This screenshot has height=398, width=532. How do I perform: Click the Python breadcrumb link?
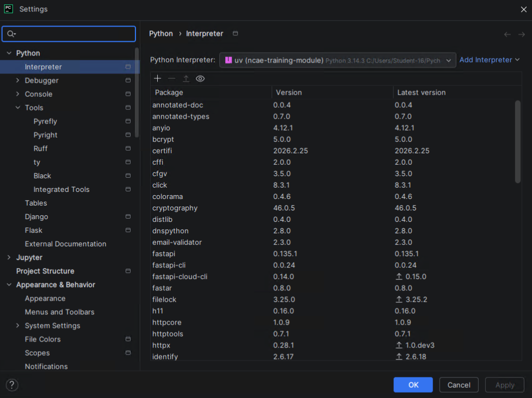pos(161,34)
